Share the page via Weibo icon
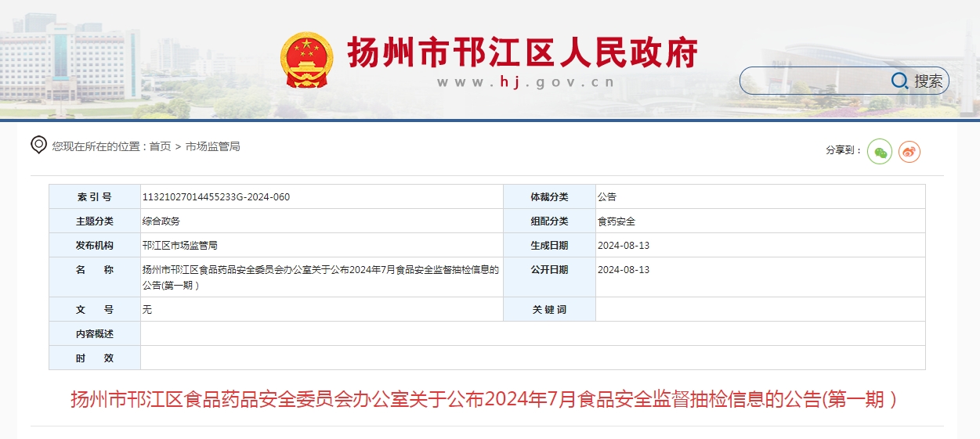 coord(909,151)
